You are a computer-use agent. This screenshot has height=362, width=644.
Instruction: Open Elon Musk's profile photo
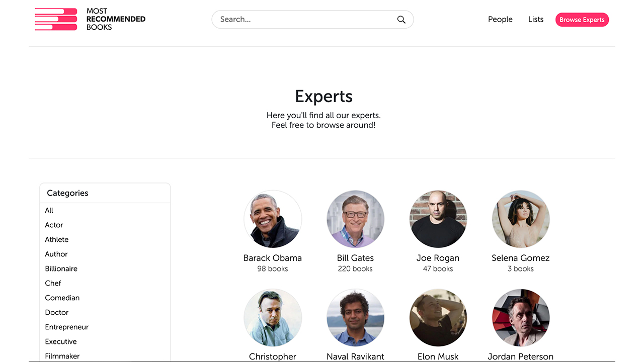pyautogui.click(x=438, y=318)
